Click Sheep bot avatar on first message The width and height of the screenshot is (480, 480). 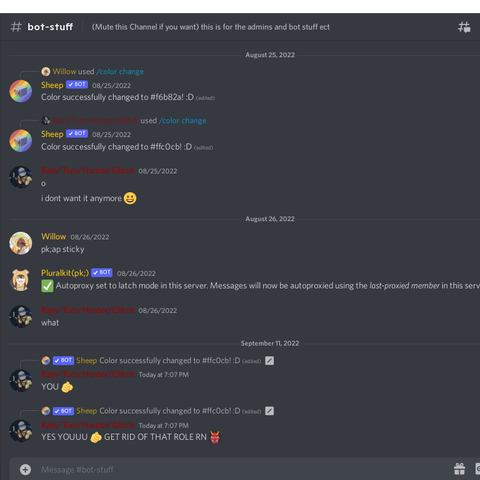click(x=21, y=91)
